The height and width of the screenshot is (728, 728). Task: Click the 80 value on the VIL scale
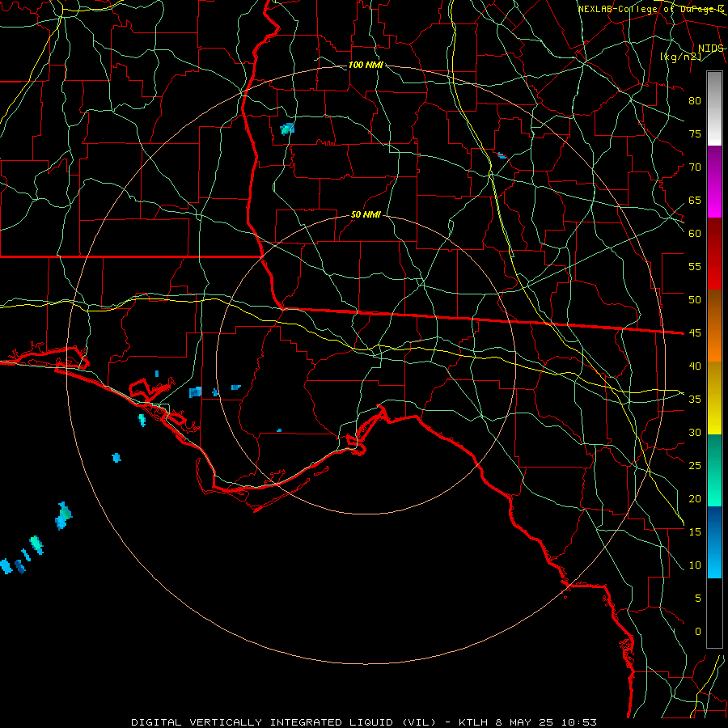tap(695, 101)
